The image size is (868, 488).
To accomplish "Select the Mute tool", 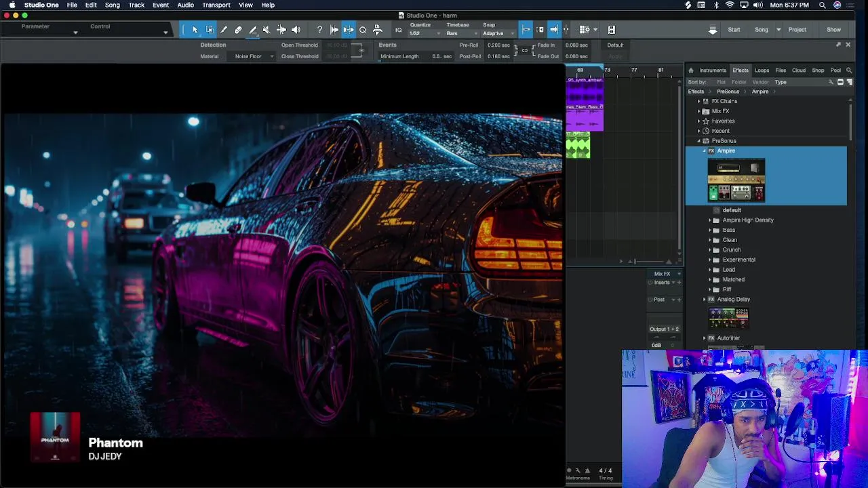I will pyautogui.click(x=267, y=30).
